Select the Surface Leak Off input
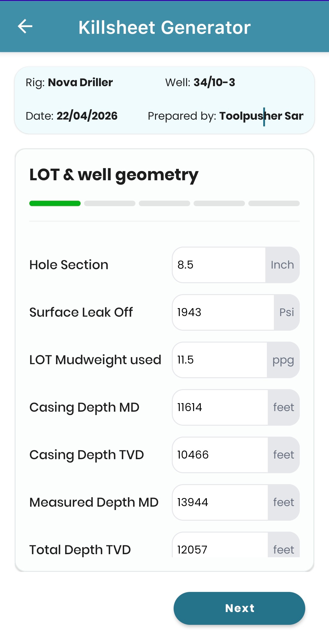Viewport: 329px width, 644px height. point(223,312)
